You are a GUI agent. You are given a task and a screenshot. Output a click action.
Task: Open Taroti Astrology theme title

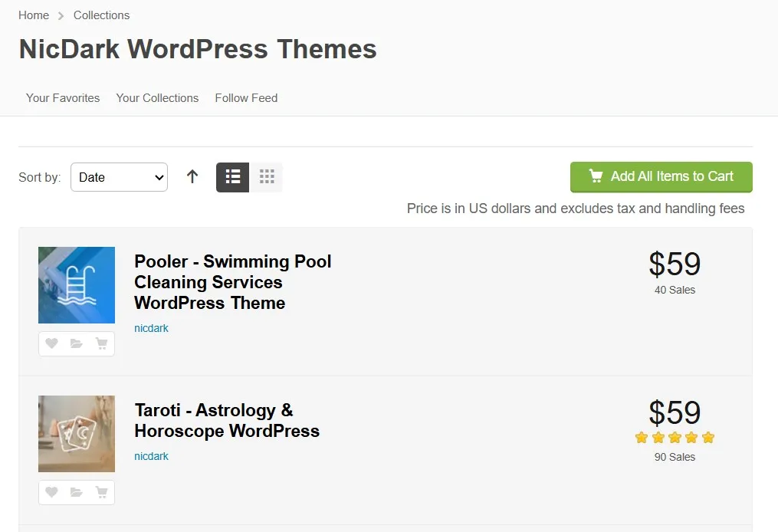226,421
